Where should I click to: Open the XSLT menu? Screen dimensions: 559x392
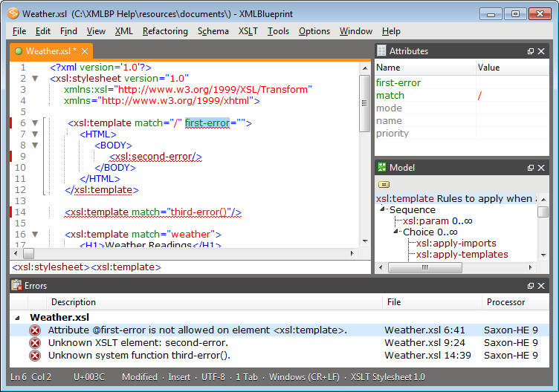pos(248,31)
